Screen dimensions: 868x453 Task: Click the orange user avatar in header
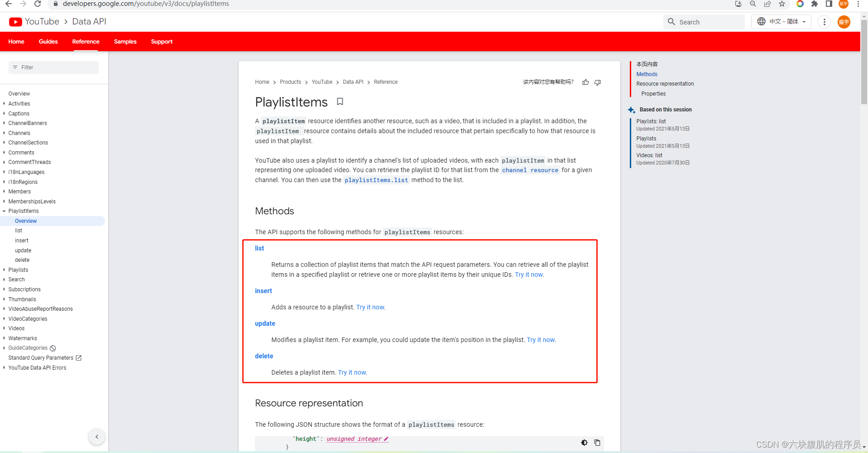pos(844,22)
